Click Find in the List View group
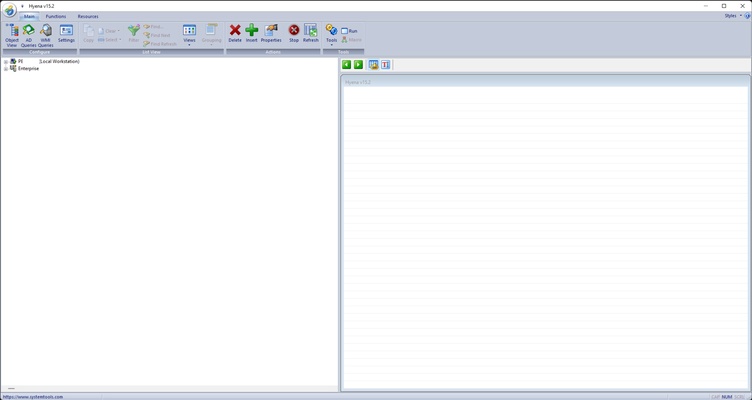The image size is (752, 400). click(x=153, y=27)
